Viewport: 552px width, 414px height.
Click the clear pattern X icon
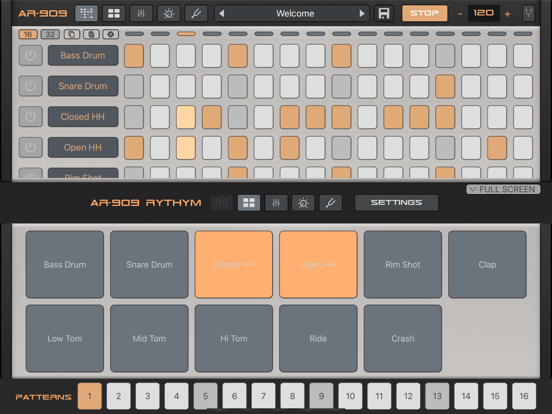[x=110, y=34]
